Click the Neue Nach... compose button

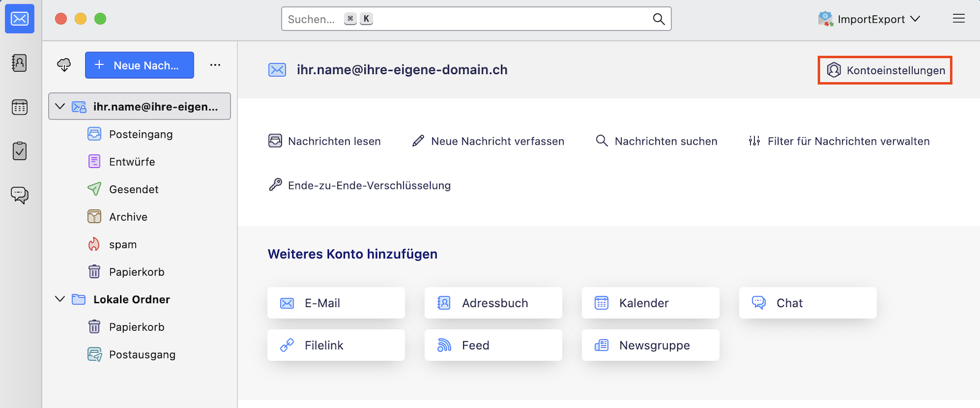click(x=140, y=65)
